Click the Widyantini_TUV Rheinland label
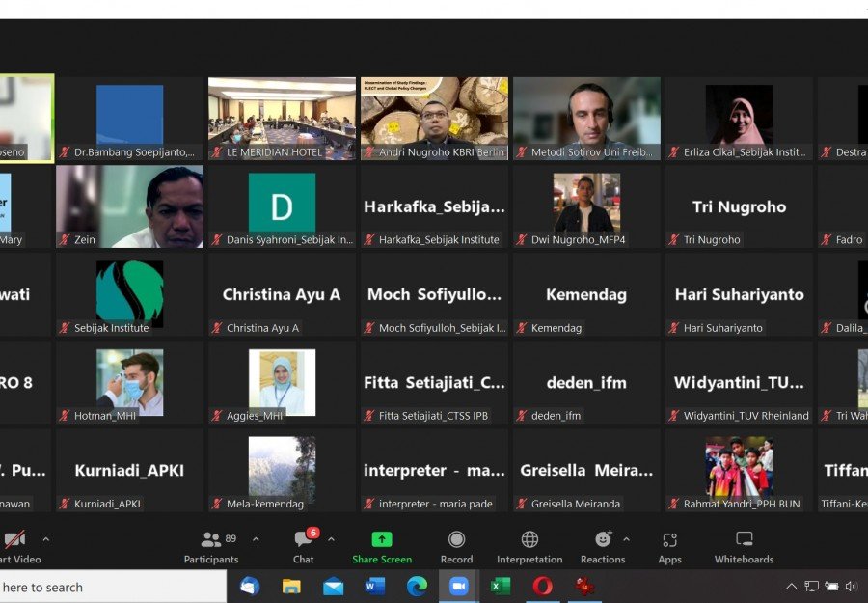 tap(746, 416)
